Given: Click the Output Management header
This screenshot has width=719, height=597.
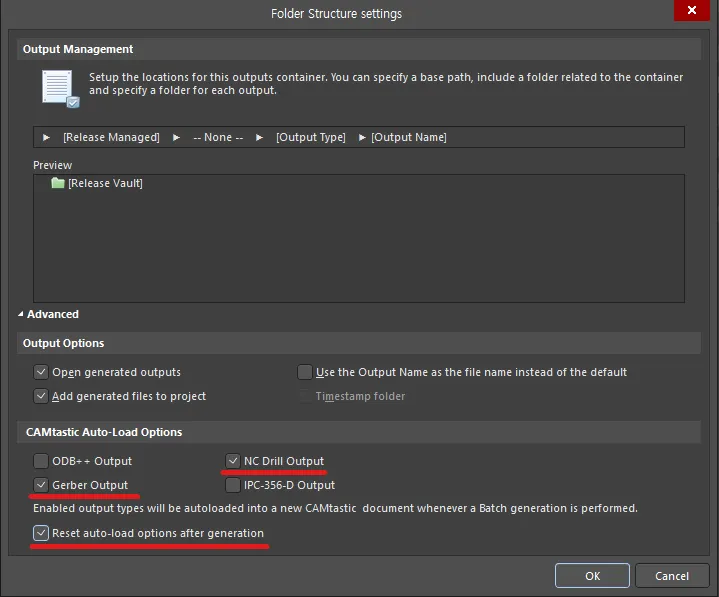Looking at the screenshot, I should pos(359,49).
